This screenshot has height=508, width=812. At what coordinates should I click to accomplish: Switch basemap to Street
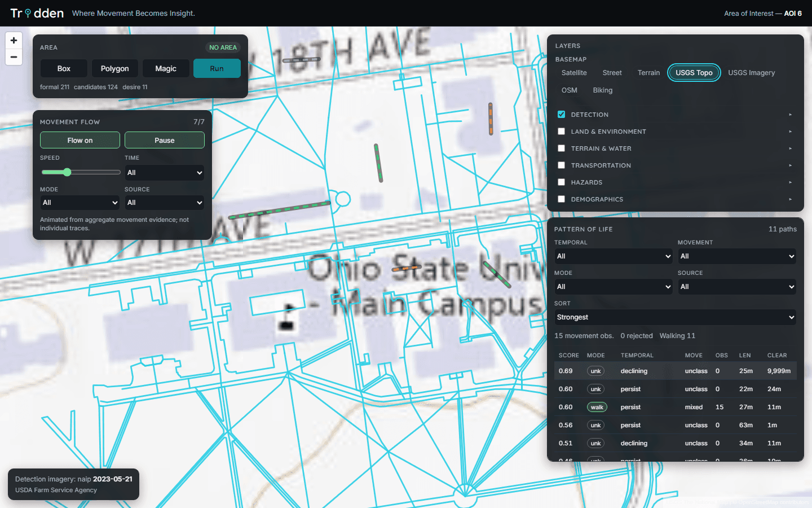612,73
